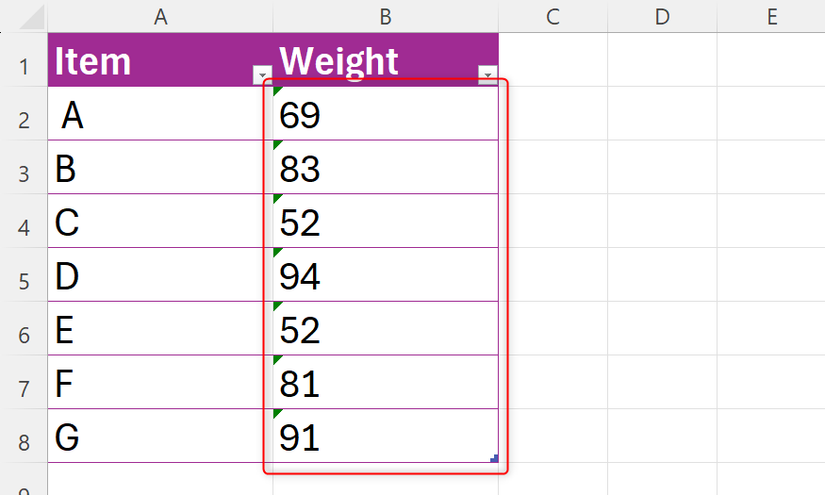Select column B header

click(x=385, y=16)
